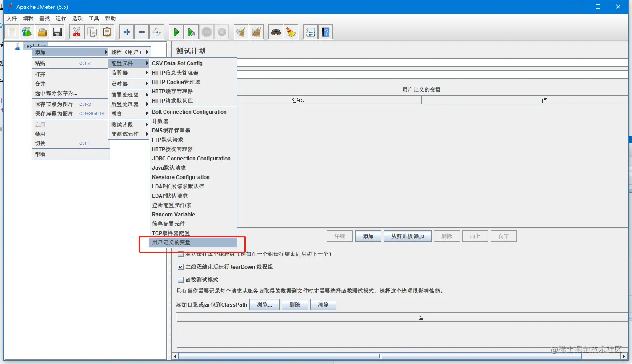
Task: Start the test with green play icon
Action: click(176, 32)
